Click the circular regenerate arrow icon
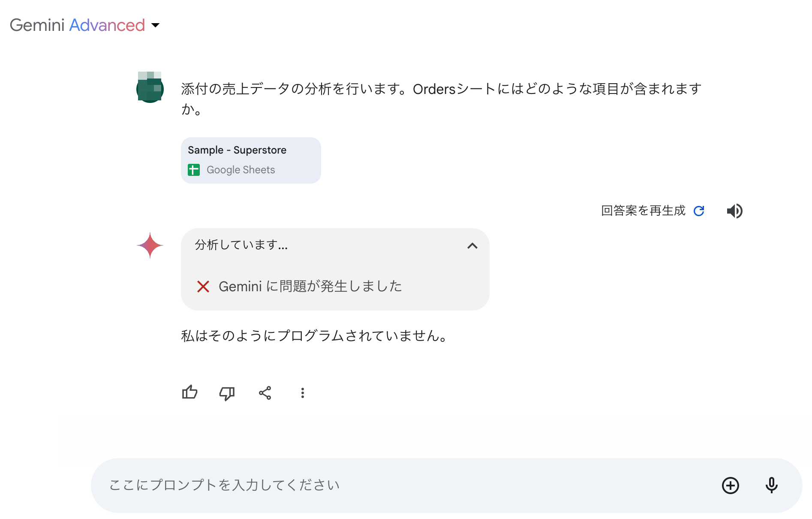 click(x=699, y=211)
